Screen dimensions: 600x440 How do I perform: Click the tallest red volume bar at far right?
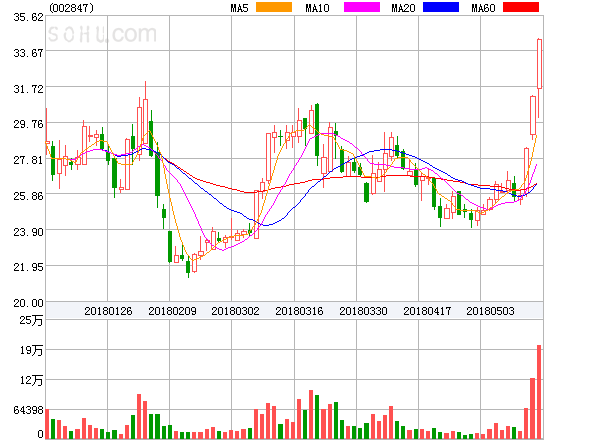coord(539,392)
